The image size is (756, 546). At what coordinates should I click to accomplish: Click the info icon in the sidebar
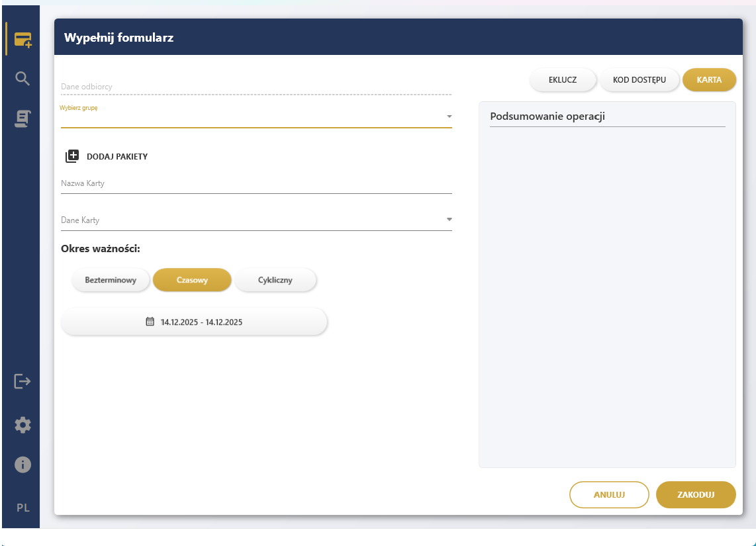coord(22,465)
